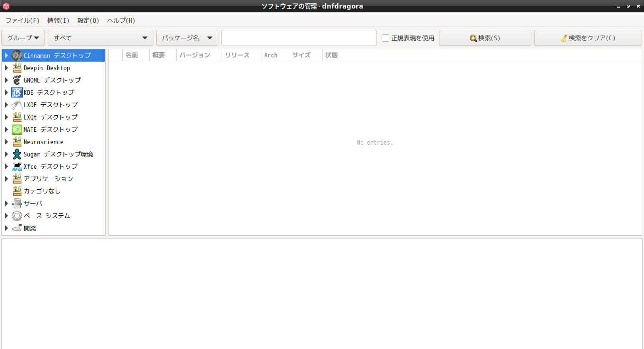Click the Deepin Desktop group icon
Viewport: 644px width, 349px height.
(x=17, y=68)
